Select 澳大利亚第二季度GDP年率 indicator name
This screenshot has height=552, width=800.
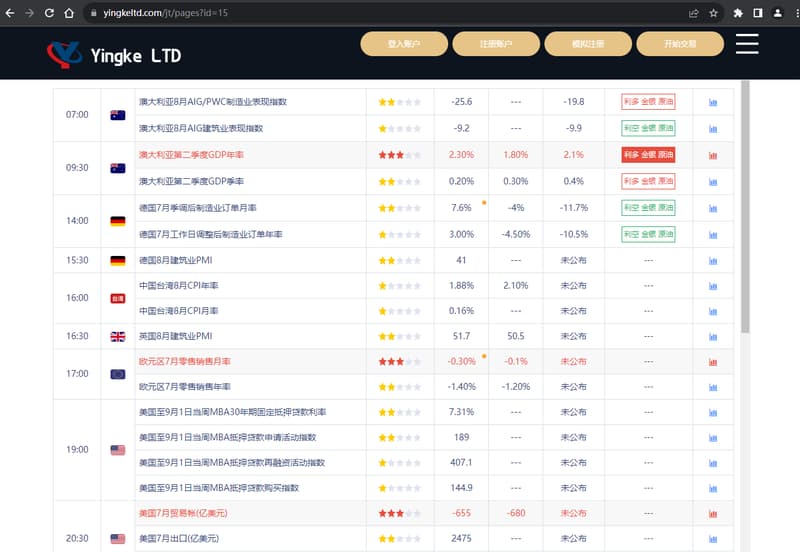[x=191, y=155]
